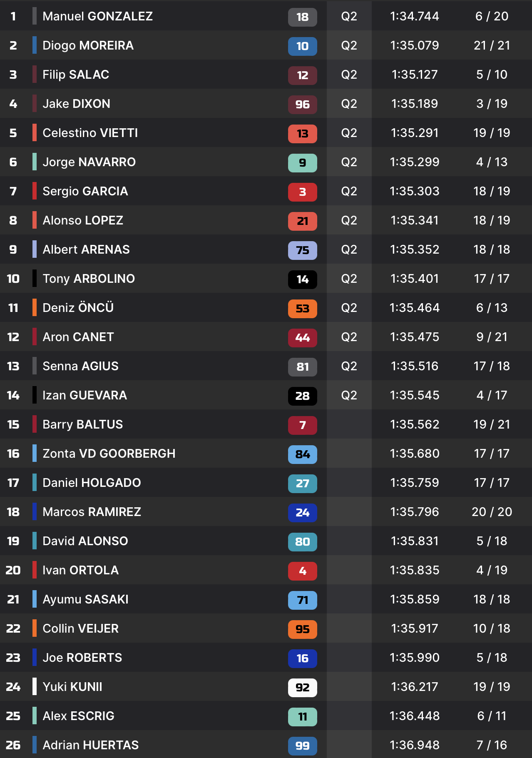Click the Q2 label in Izan GUEVARA's row
This screenshot has height=758, width=532.
pos(349,395)
